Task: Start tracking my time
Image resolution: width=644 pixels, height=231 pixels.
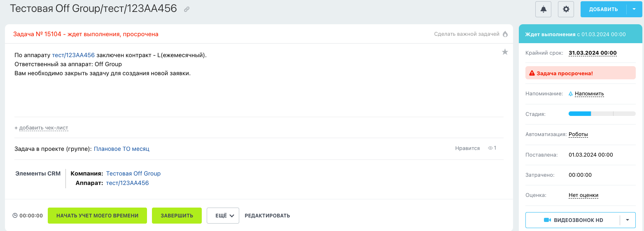Action: [97, 215]
